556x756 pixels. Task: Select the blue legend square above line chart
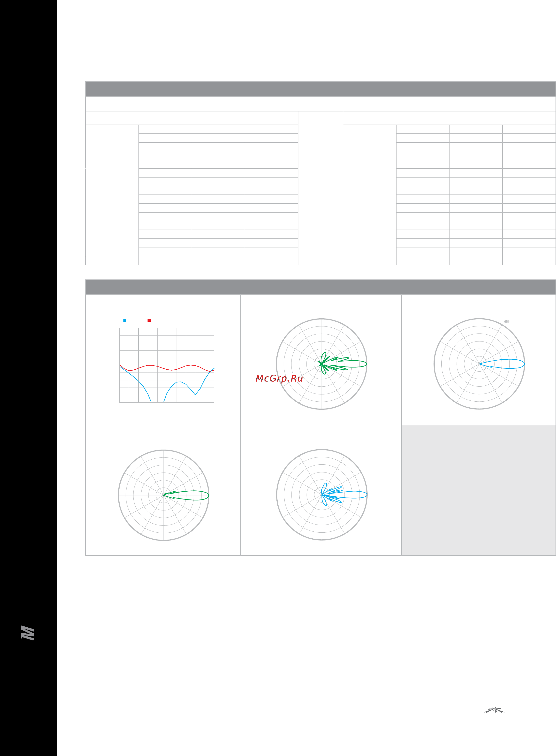[x=125, y=320]
